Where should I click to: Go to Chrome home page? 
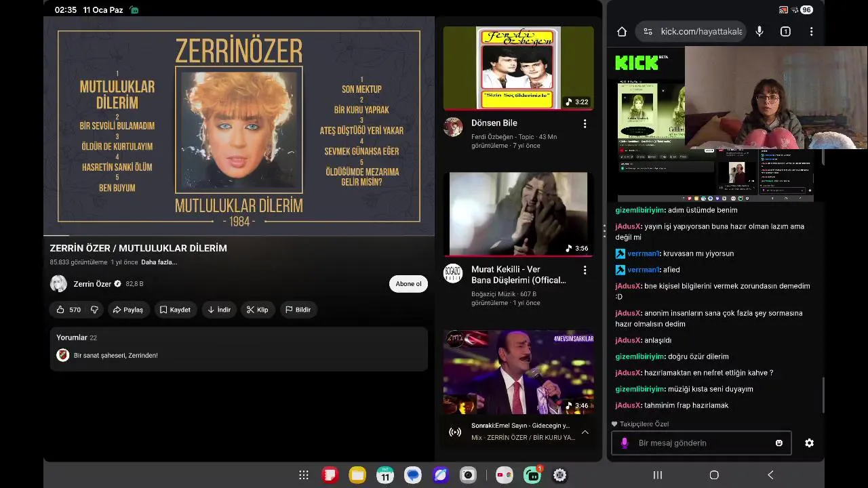click(x=622, y=31)
